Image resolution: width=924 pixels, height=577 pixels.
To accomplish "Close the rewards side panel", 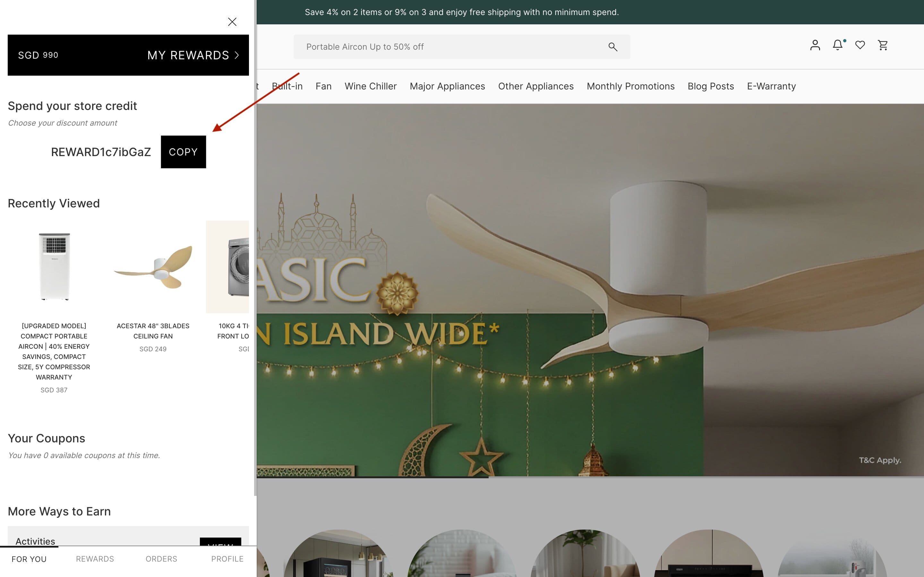I will pyautogui.click(x=232, y=22).
